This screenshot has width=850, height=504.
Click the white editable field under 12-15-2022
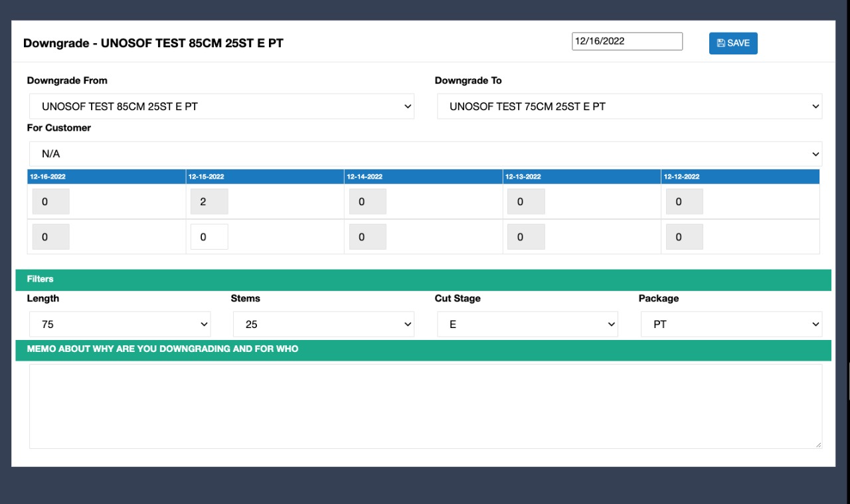click(209, 236)
